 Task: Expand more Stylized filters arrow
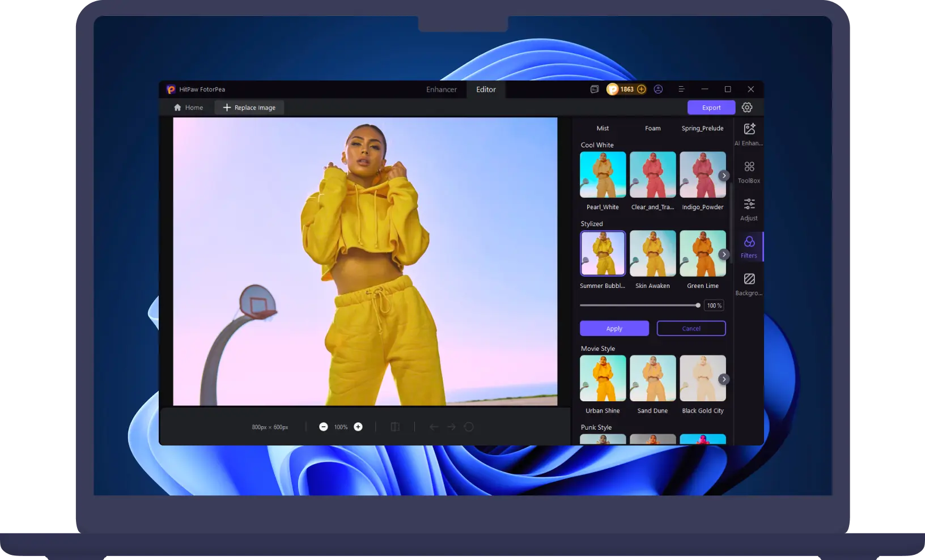pos(723,254)
